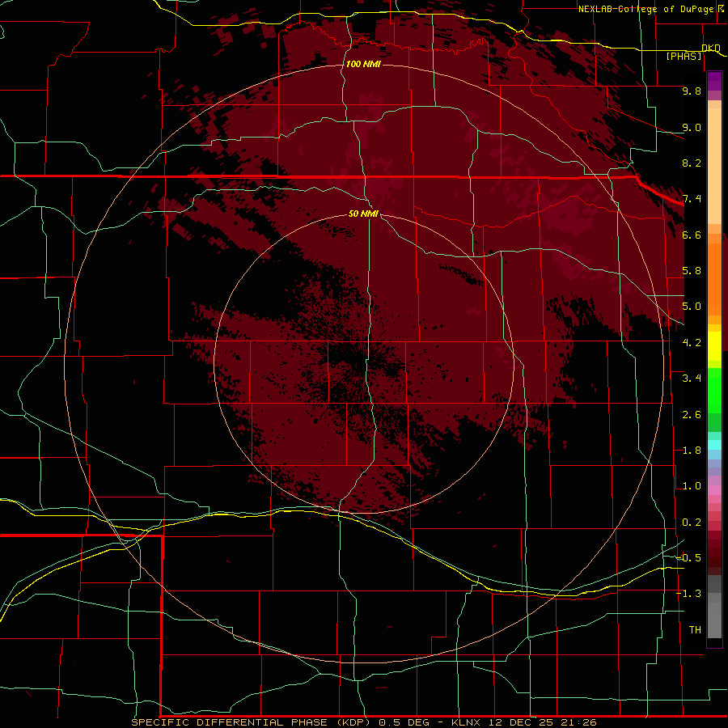Click the 1.0 scale value
Viewport: 728px width, 728px height.
click(x=692, y=486)
